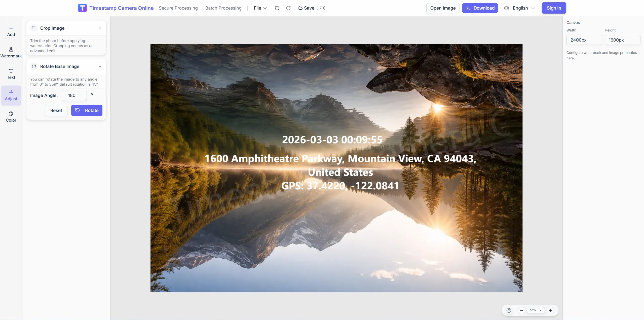The width and height of the screenshot is (644, 320).
Task: Click the redo arrow icon
Action: click(x=288, y=8)
